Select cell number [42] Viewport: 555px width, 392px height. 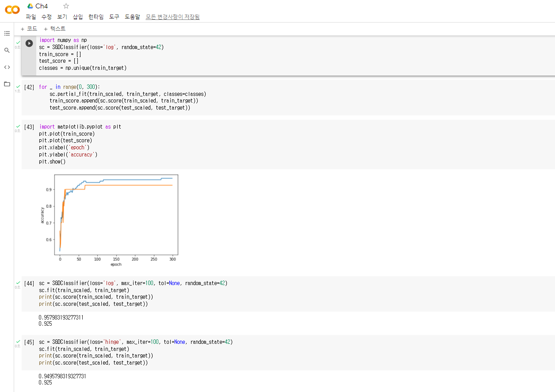tap(29, 87)
